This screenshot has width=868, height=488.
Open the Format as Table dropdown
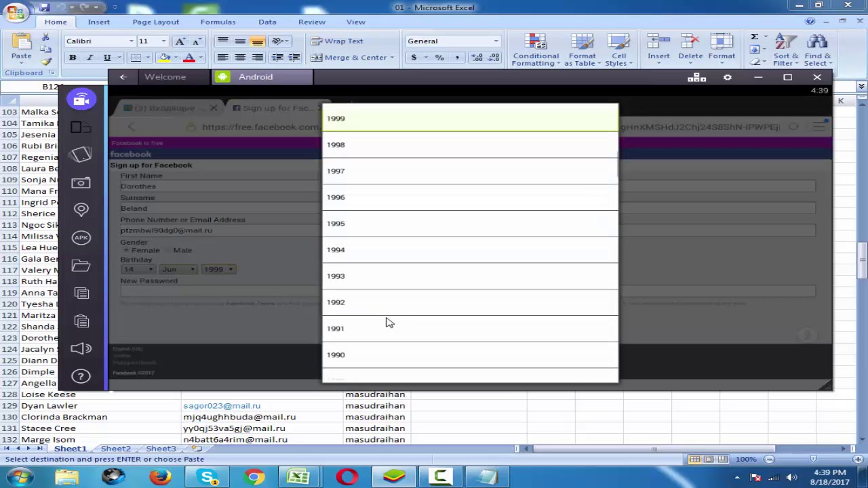coord(582,50)
